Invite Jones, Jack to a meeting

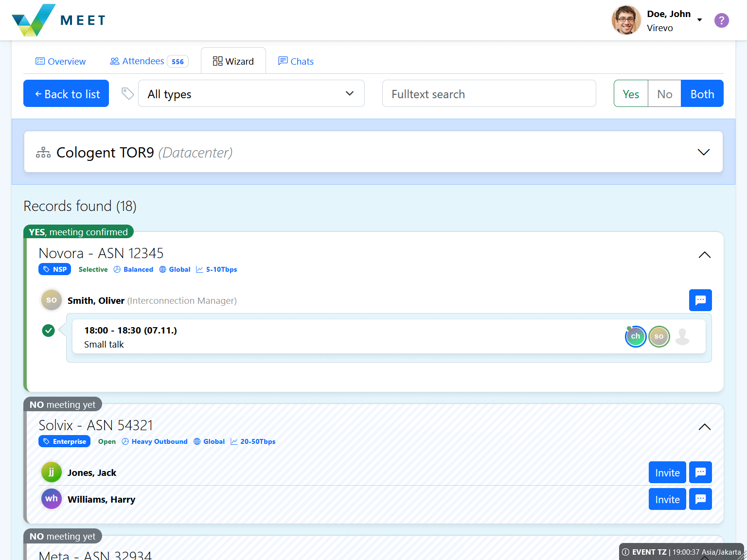coord(667,472)
